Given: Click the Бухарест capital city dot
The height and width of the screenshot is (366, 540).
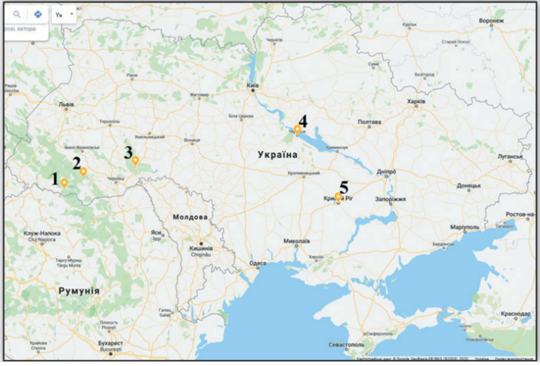Looking at the screenshot, I should [x=111, y=354].
